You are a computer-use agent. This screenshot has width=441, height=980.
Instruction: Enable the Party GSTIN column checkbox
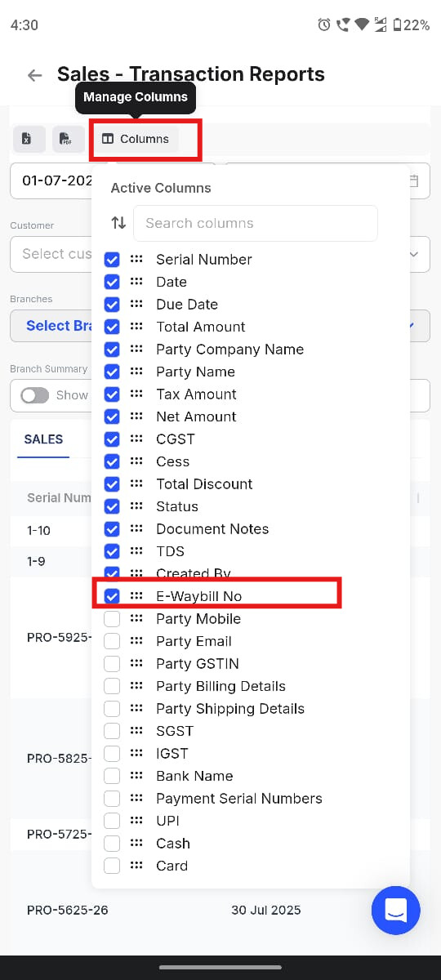[112, 664]
